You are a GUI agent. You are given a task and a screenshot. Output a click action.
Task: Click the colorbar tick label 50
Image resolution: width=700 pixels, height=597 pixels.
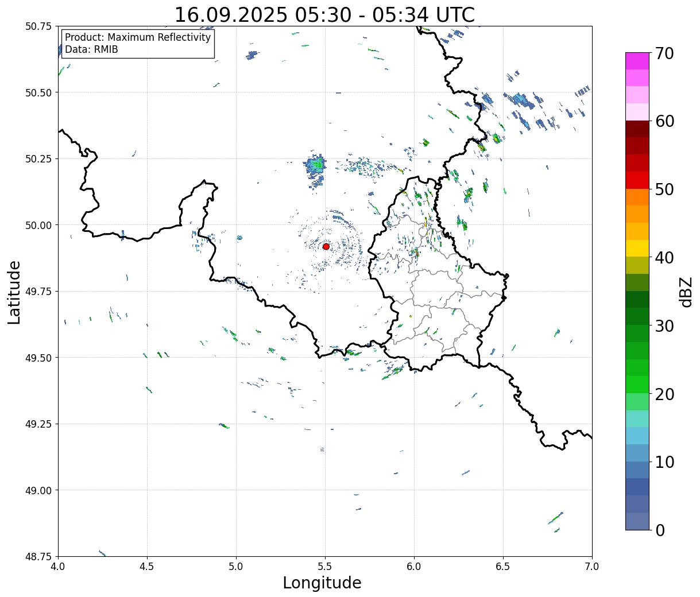point(664,189)
